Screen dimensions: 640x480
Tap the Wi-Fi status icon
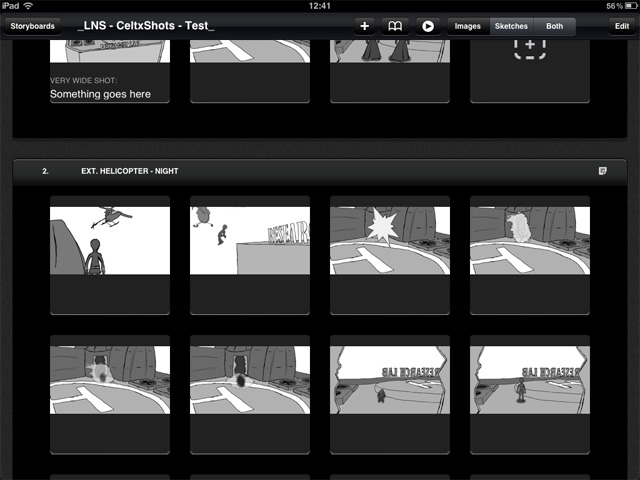(28, 6)
